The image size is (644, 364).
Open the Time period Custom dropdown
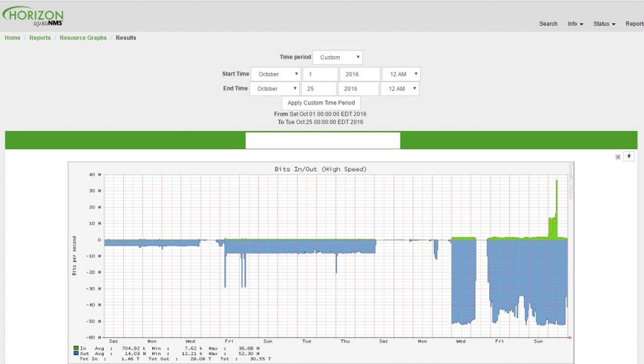(x=338, y=57)
